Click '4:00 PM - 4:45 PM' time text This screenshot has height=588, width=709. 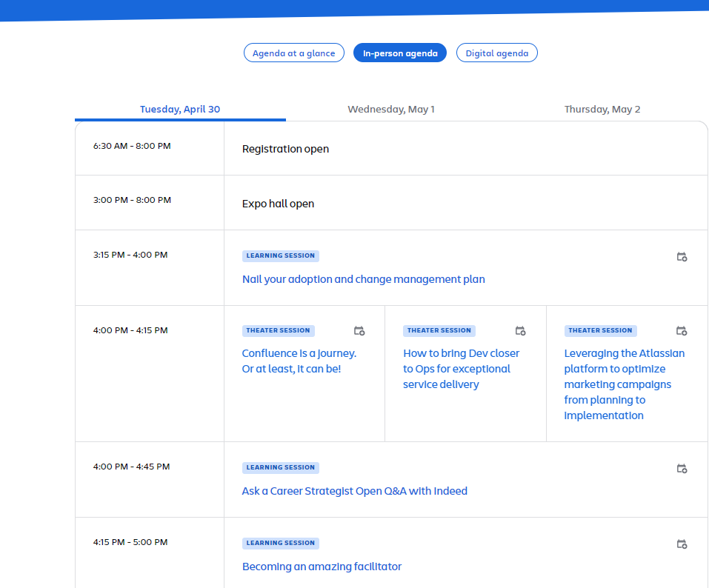tap(132, 467)
